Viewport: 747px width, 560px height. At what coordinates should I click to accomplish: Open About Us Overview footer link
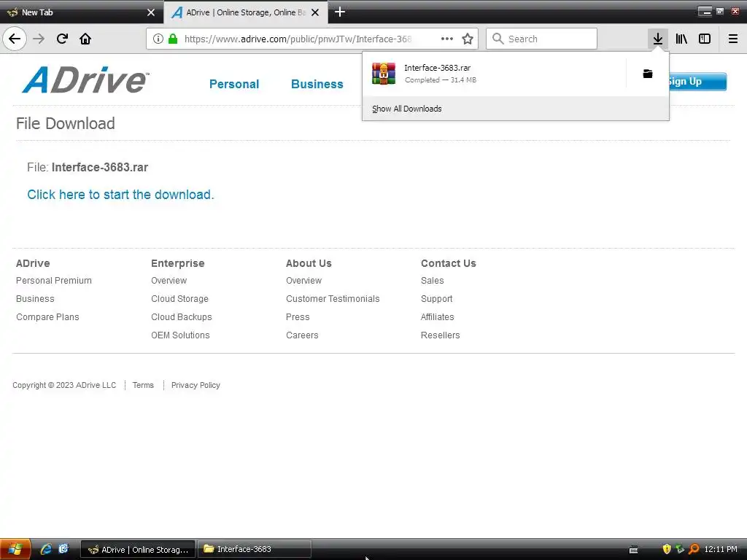(x=304, y=281)
